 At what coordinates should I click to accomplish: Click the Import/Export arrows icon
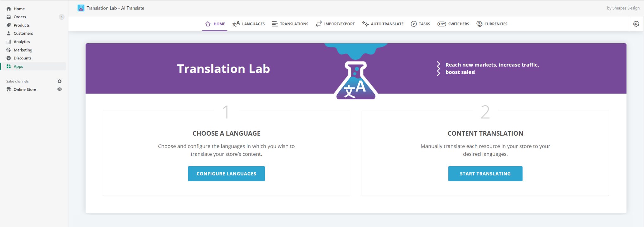[x=319, y=24]
